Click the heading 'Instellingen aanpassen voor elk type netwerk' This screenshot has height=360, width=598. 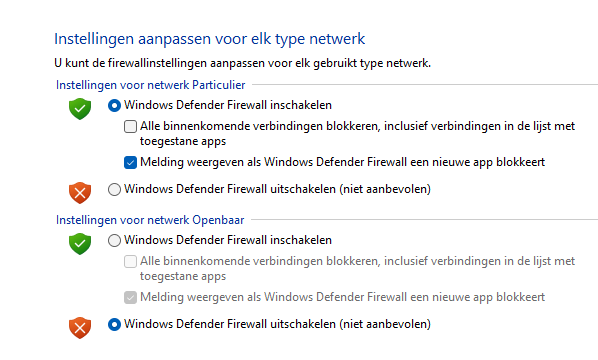pos(209,39)
